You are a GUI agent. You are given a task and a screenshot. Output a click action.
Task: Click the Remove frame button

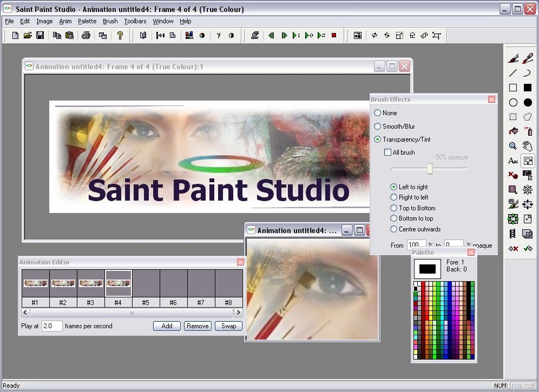(x=198, y=326)
